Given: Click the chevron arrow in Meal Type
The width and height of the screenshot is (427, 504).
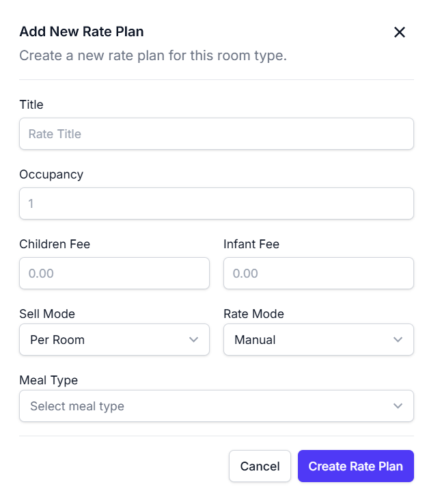Looking at the screenshot, I should tap(398, 406).
